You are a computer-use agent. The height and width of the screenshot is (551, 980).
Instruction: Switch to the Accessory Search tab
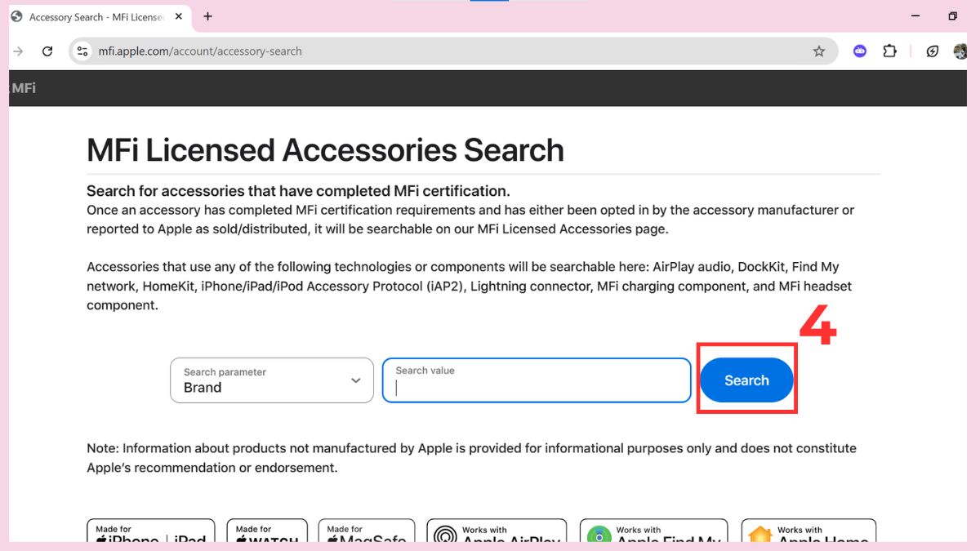[x=90, y=16]
